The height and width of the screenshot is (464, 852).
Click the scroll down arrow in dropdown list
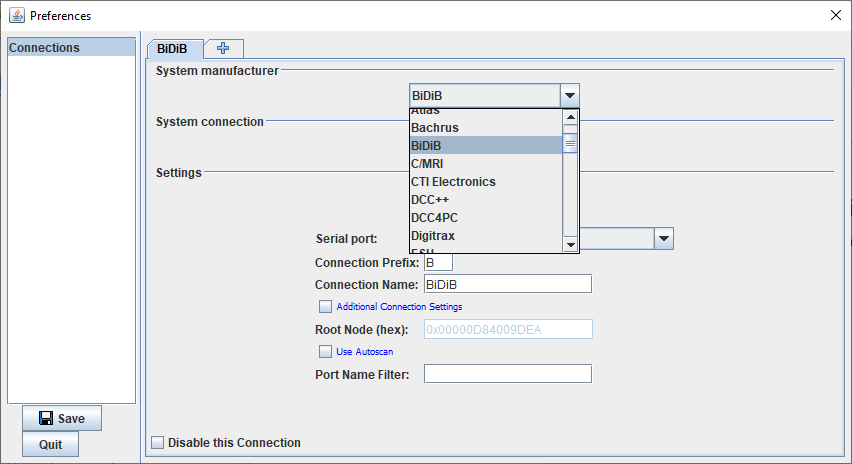[570, 245]
